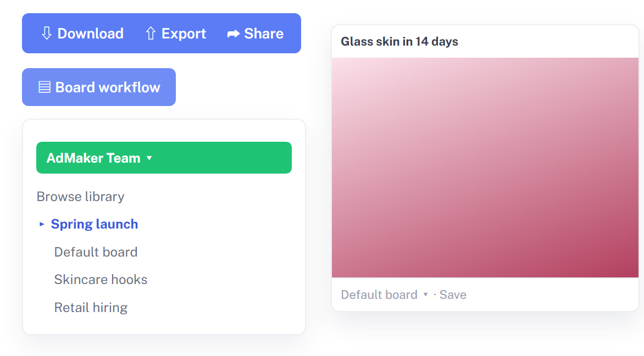Click the Share button label

coord(264,34)
